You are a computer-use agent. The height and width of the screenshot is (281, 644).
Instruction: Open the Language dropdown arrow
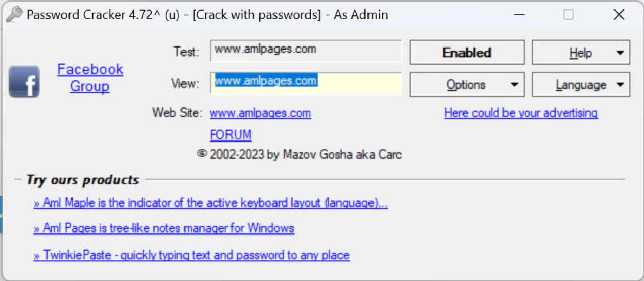(620, 85)
